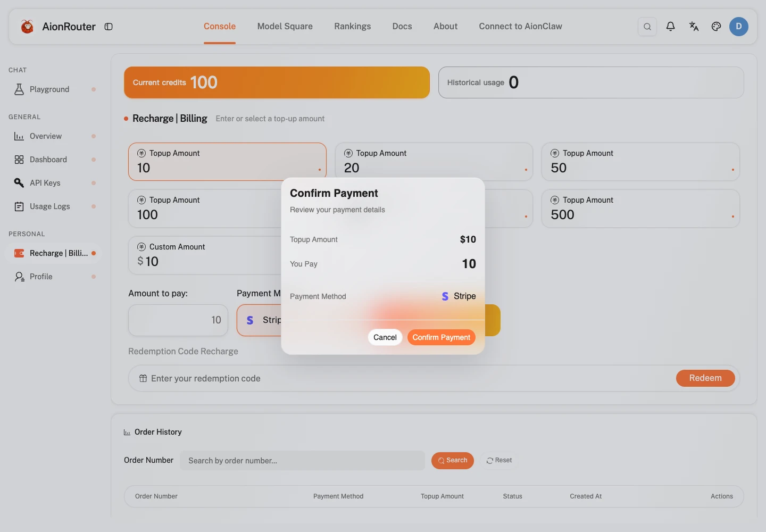Screen dimensions: 766x532
Task: Open the search icon in header
Action: [x=647, y=27]
